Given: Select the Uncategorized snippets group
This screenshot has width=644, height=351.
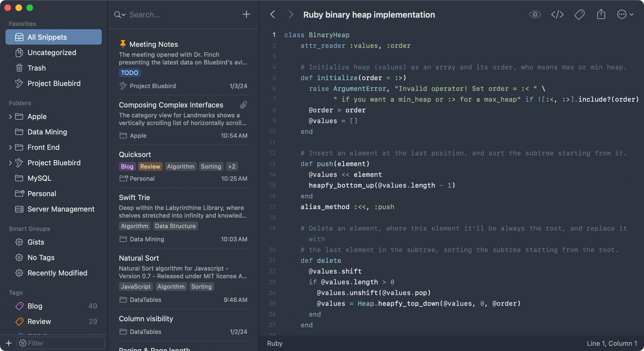Looking at the screenshot, I should click(x=52, y=52).
